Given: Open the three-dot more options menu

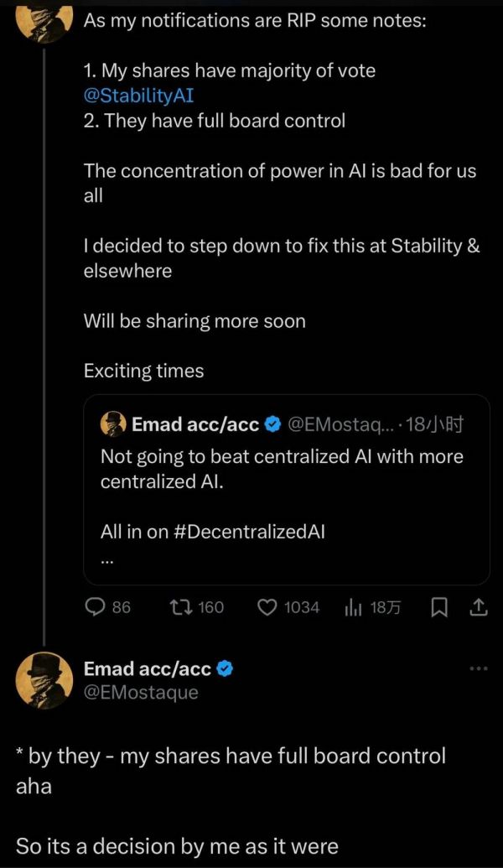Looking at the screenshot, I should click(x=479, y=668).
